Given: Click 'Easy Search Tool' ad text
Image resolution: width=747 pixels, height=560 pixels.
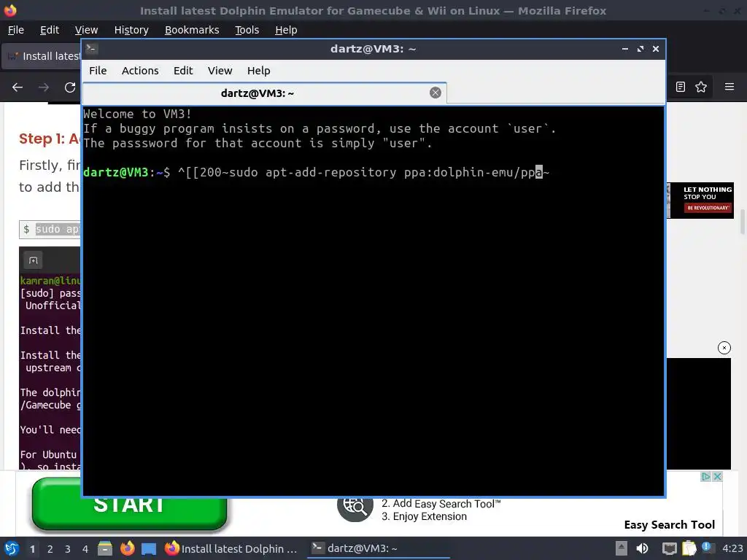Looking at the screenshot, I should pyautogui.click(x=670, y=525).
